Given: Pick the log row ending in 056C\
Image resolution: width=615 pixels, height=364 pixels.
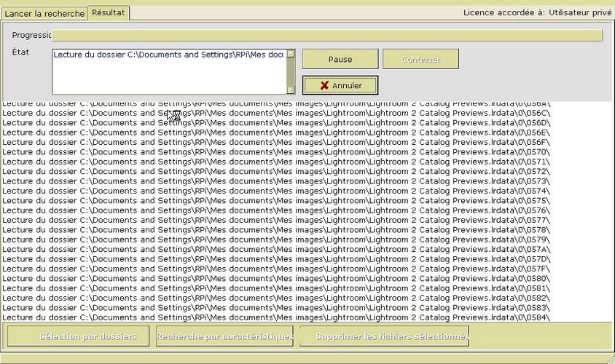Looking at the screenshot, I should (275, 113).
